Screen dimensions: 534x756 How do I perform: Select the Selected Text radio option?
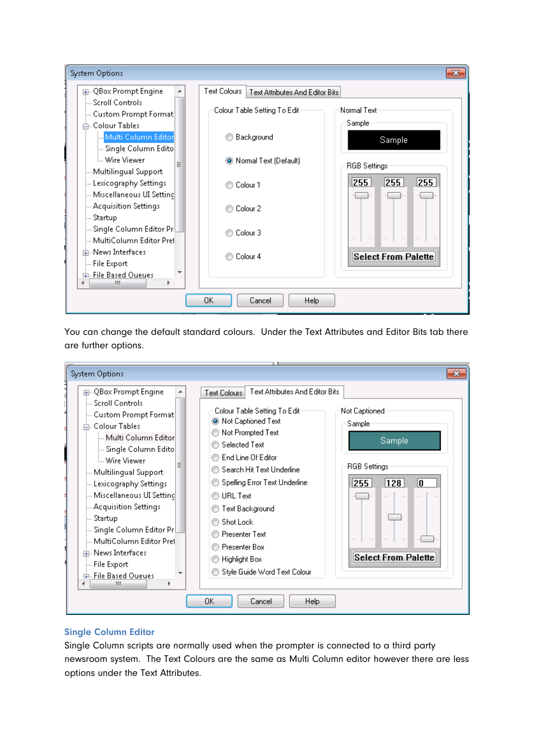pyautogui.click(x=215, y=445)
